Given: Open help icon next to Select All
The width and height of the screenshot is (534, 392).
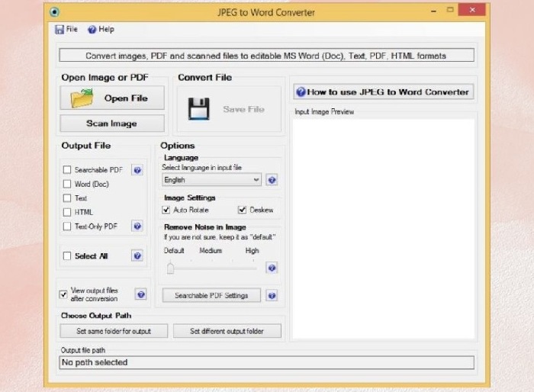Looking at the screenshot, I should pyautogui.click(x=137, y=255).
